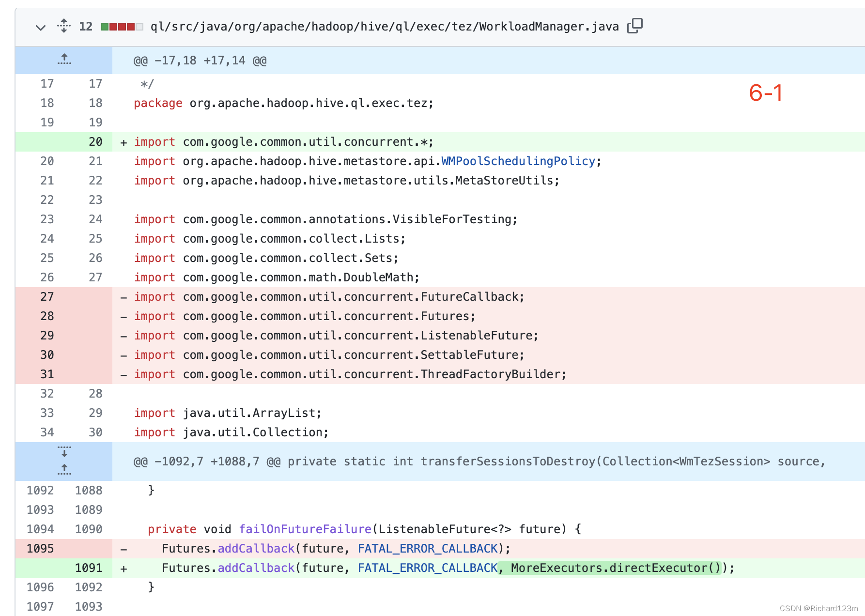
Task: Click added line number 1091
Action: 89,568
